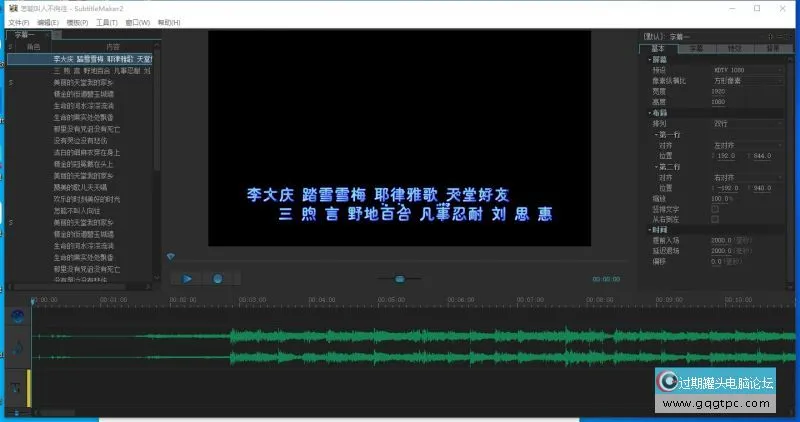Click the 高度 field showing 1080
Viewport: 800px width, 422px height.
click(718, 102)
